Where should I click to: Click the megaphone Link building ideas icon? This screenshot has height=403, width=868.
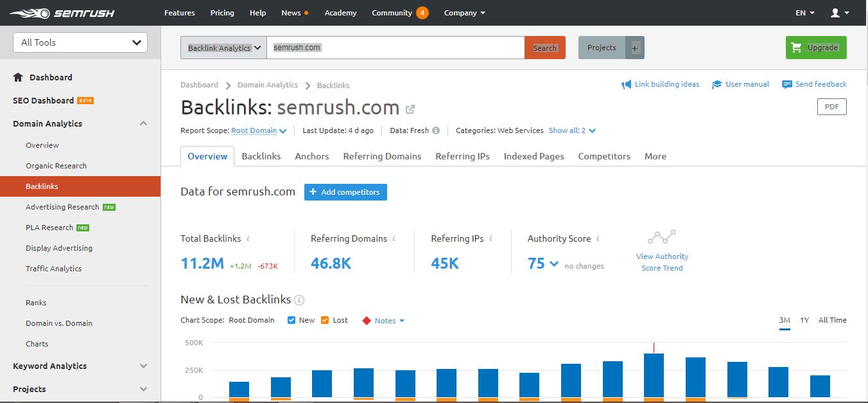point(627,84)
